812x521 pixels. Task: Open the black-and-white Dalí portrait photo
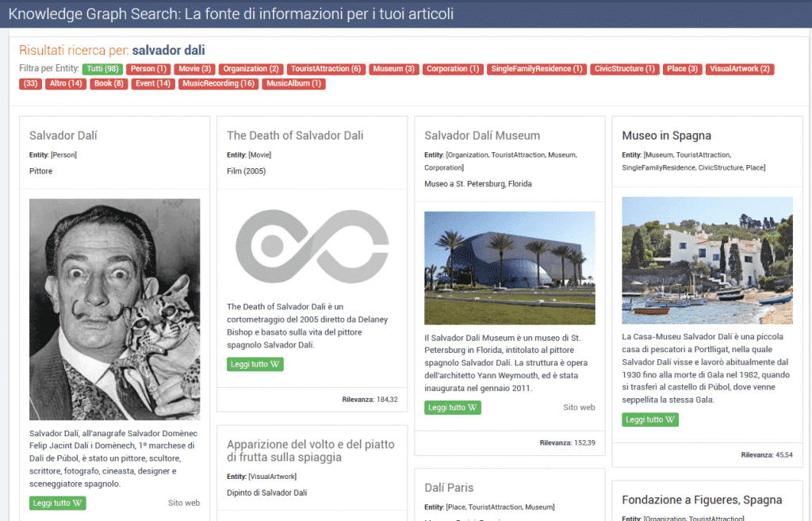point(114,309)
